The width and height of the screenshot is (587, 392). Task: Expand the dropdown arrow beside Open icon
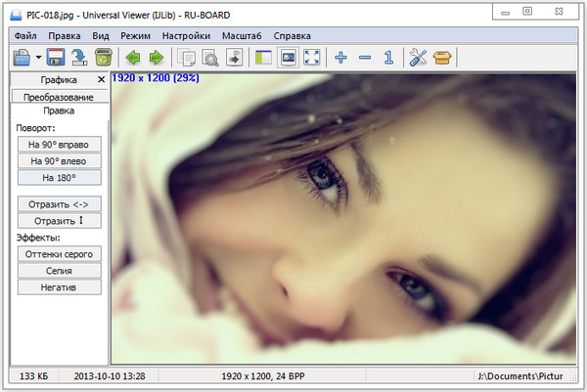tap(38, 59)
